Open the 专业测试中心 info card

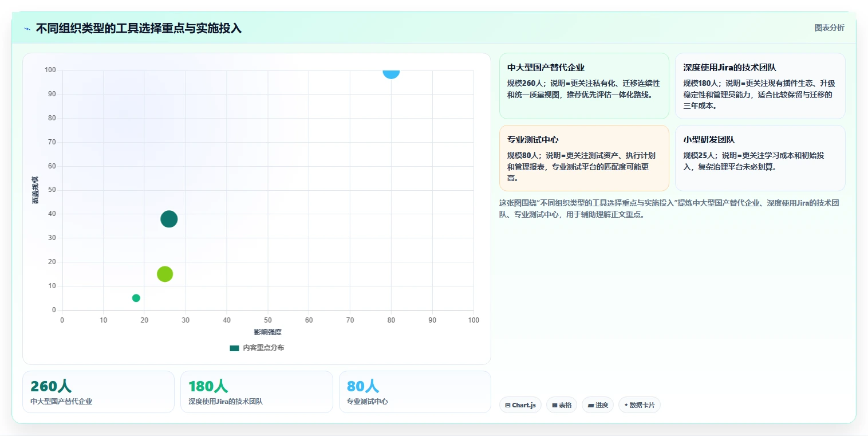click(584, 158)
